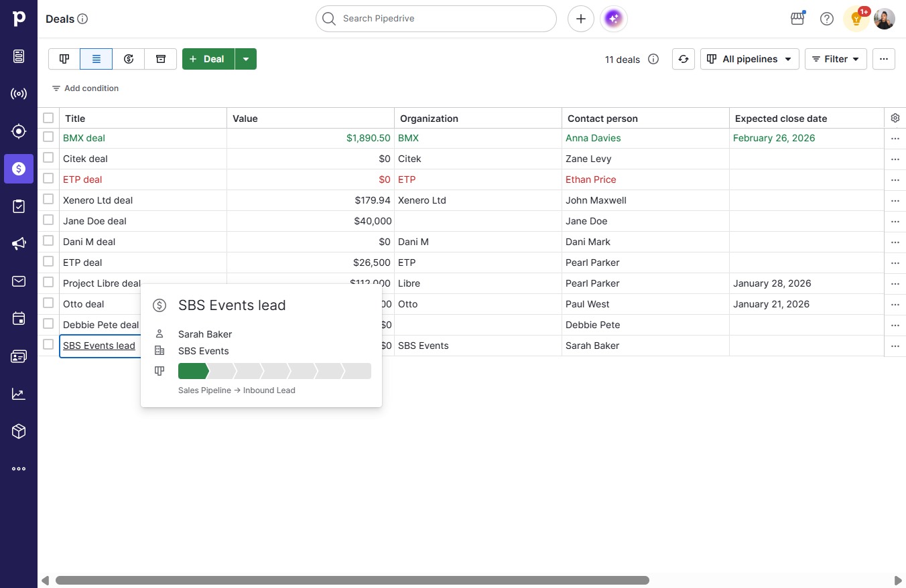Sort by the Contact person column header
Viewport: 906px width, 588px height.
coord(645,119)
